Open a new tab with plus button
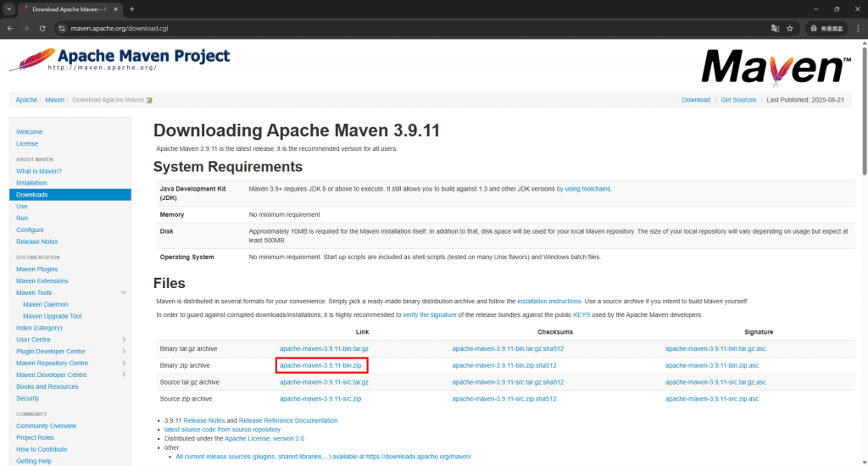 coord(131,8)
